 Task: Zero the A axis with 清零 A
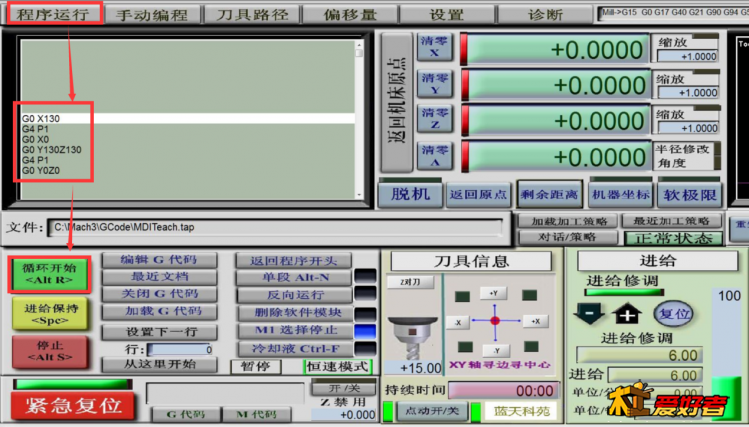click(434, 156)
